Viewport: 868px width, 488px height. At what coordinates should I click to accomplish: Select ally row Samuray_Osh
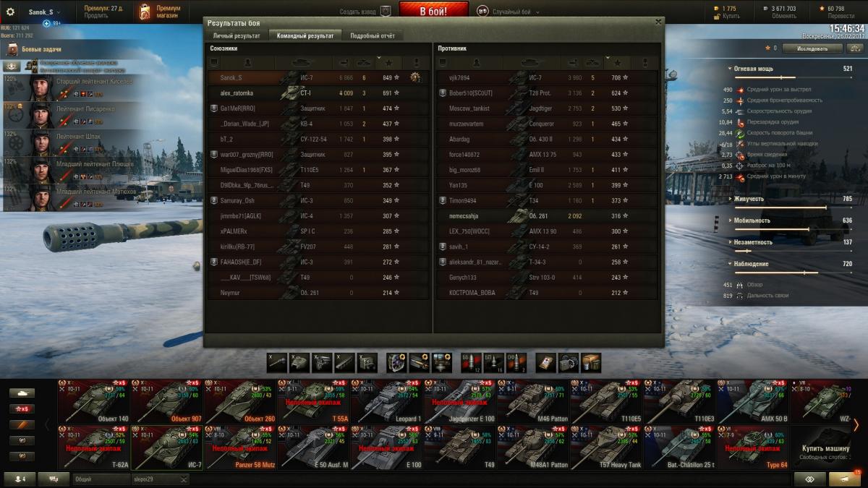click(x=317, y=200)
